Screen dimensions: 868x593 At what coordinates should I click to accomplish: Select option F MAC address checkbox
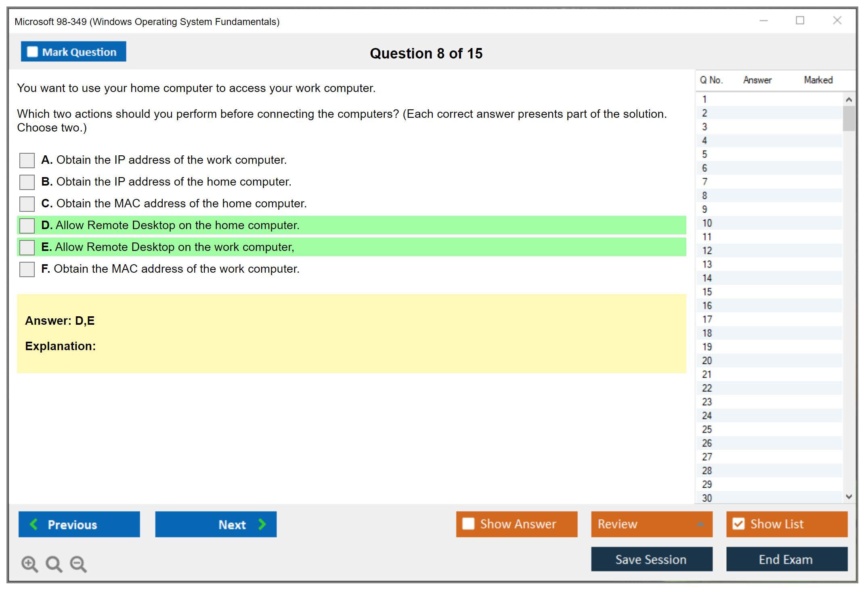27,269
